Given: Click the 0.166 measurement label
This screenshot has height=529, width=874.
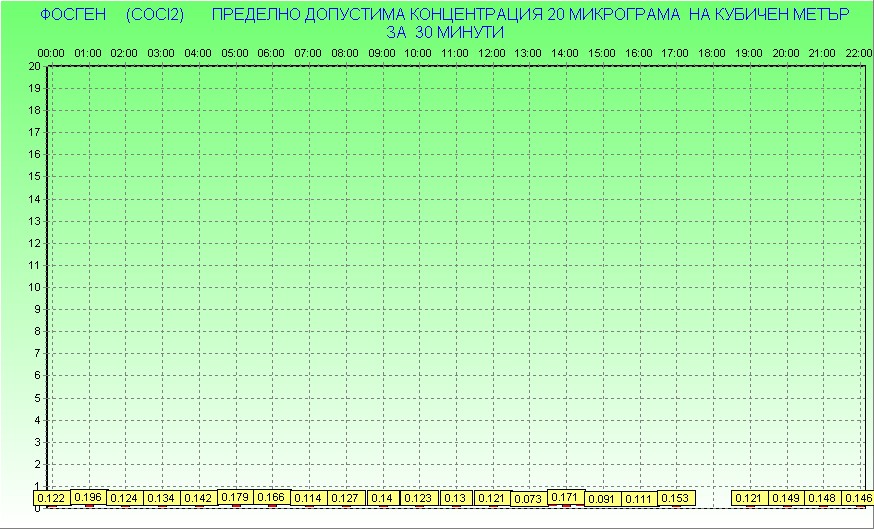Looking at the screenshot, I should (x=271, y=497).
